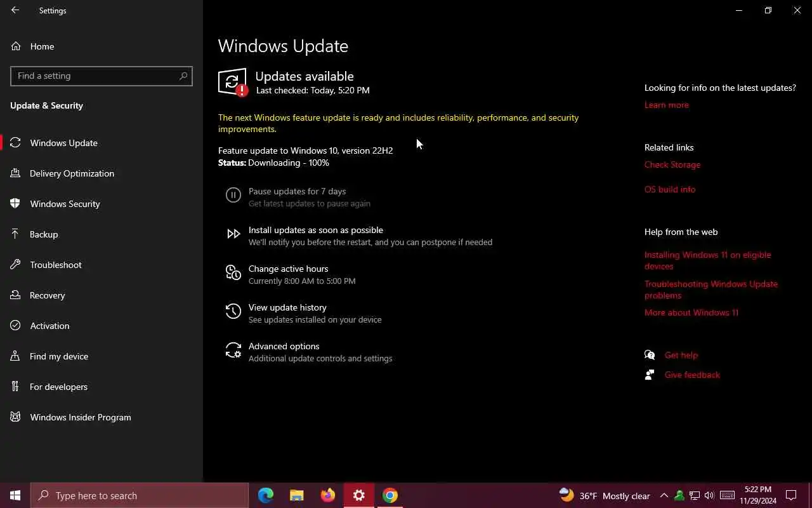Open Google Chrome from the taskbar

[x=390, y=495]
